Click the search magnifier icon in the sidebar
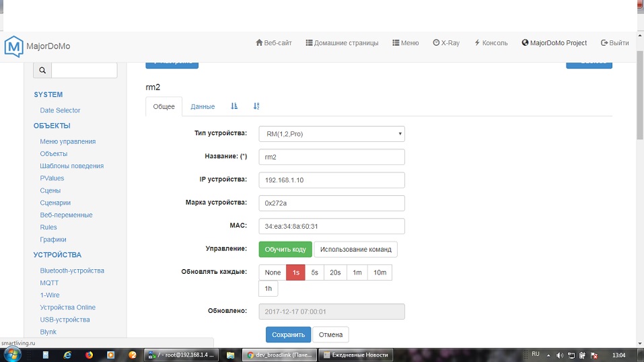This screenshot has width=644, height=362. tap(42, 70)
